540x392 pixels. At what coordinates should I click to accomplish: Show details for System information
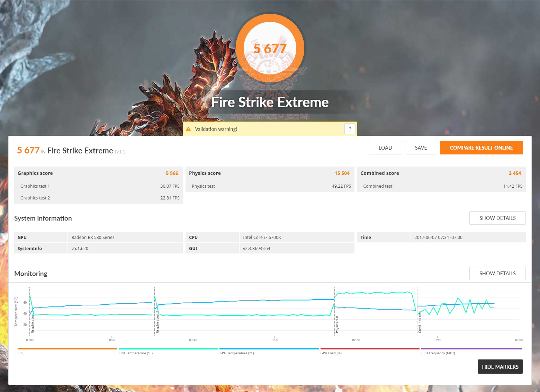point(497,218)
